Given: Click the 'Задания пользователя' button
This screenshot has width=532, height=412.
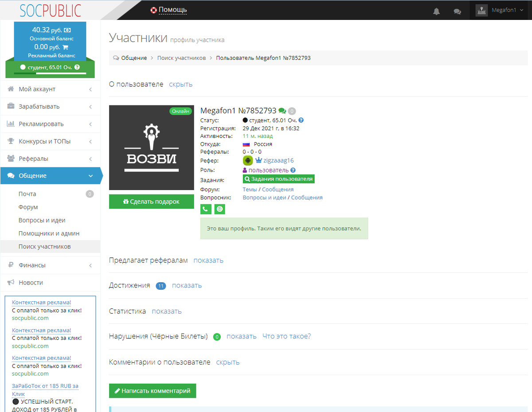Looking at the screenshot, I should (279, 179).
